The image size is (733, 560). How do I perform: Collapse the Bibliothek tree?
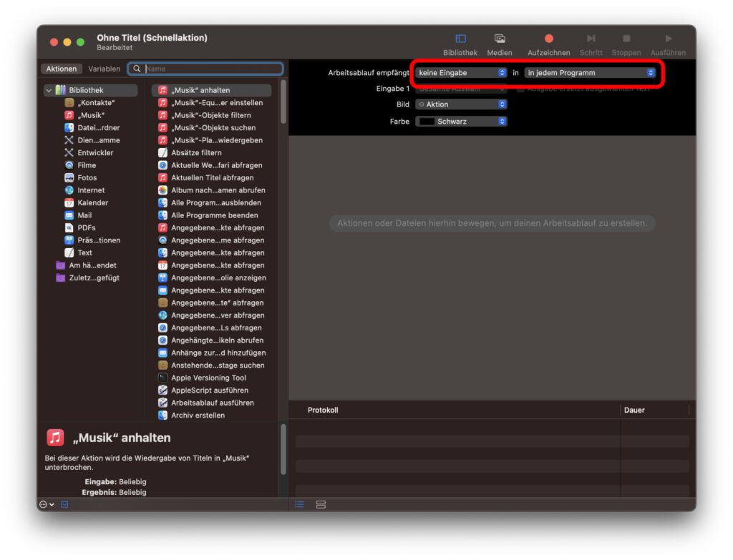point(48,90)
